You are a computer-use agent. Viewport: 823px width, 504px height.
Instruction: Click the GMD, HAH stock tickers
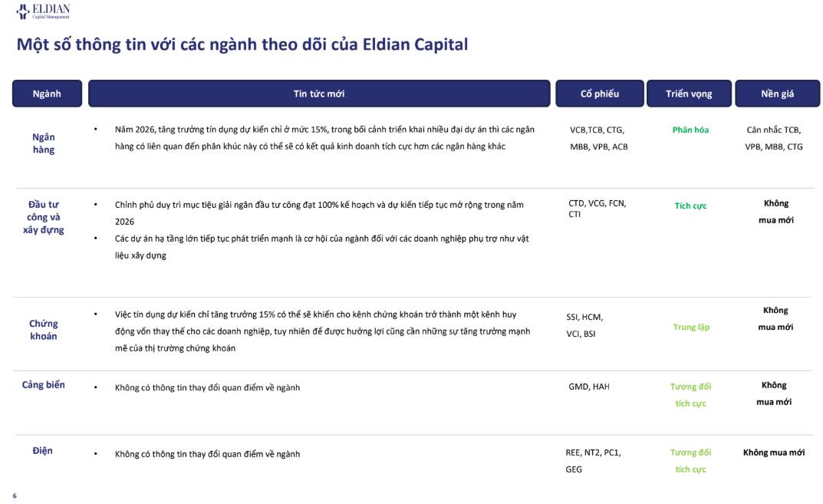tap(589, 387)
